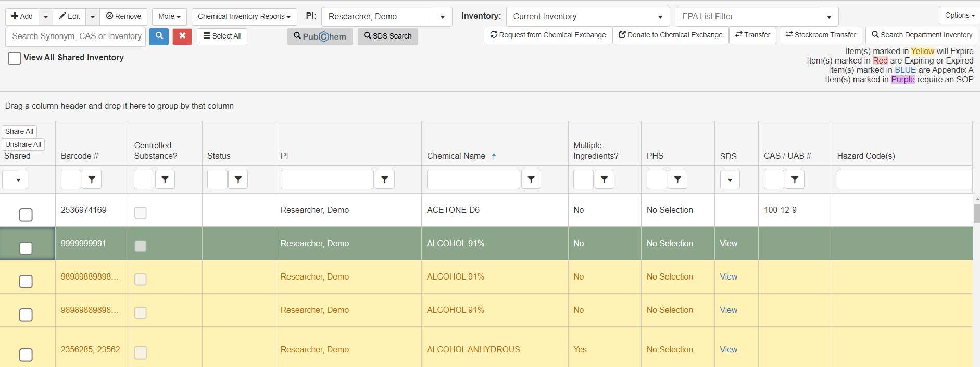Check the Shared box for ACETONE-D6 row

click(26, 214)
